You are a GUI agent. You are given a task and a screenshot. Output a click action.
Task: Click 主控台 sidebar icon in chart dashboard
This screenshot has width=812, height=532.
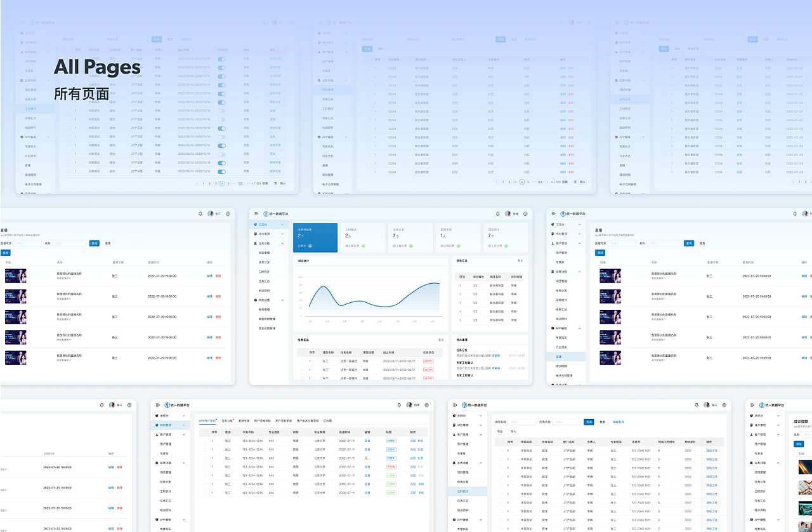click(256, 225)
